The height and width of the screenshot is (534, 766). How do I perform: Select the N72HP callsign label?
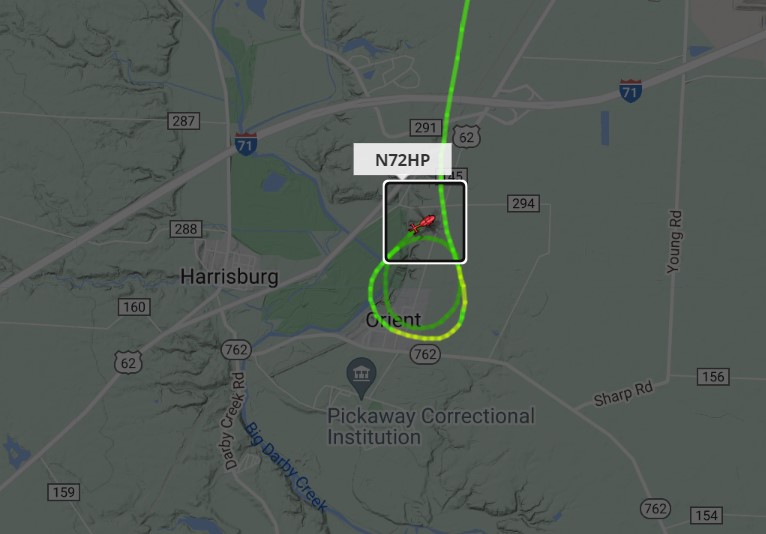coord(402,160)
